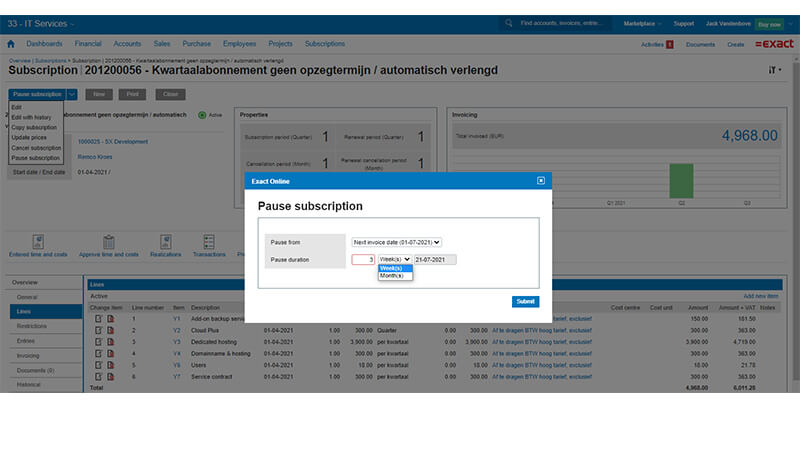Click the Buy now button

pos(769,24)
